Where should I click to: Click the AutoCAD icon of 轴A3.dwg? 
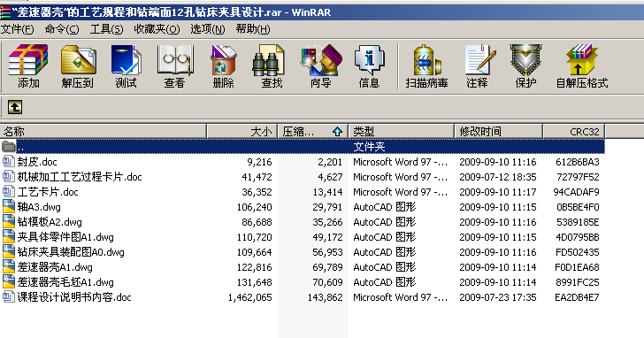(8, 206)
